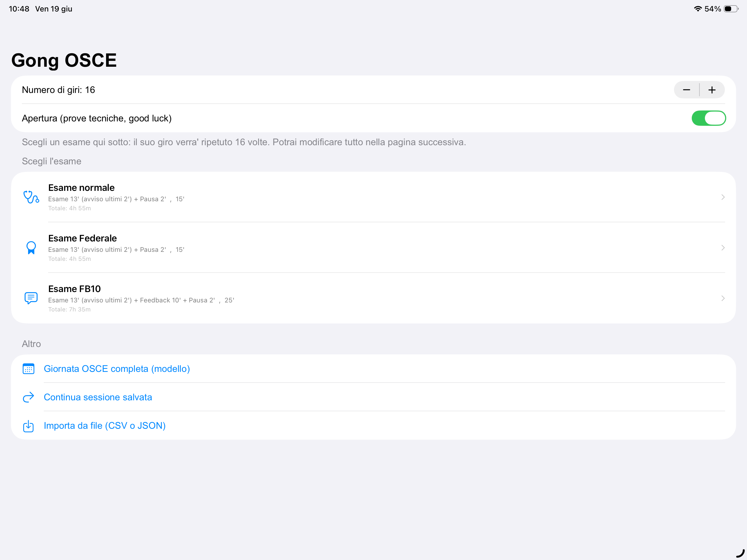Tap the stethoscope icon for Esame normale
Viewport: 747px width, 560px height.
(x=31, y=197)
